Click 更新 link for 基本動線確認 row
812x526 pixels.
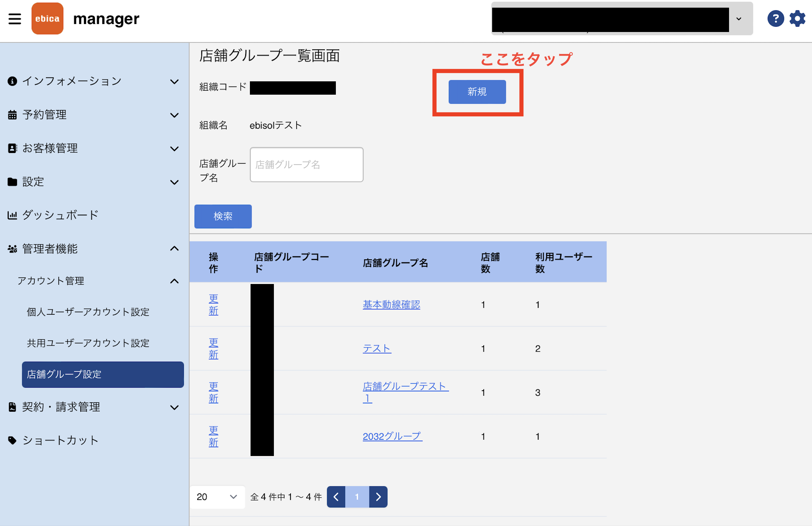coord(214,305)
